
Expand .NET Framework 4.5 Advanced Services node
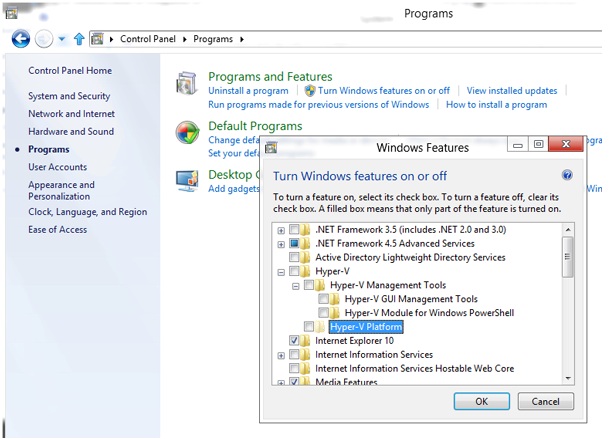pos(281,244)
